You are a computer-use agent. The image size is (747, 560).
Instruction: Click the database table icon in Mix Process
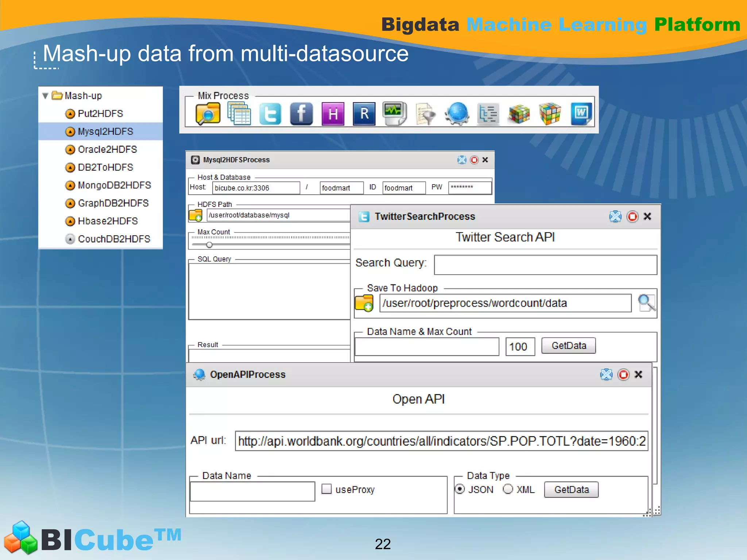pyautogui.click(x=239, y=114)
